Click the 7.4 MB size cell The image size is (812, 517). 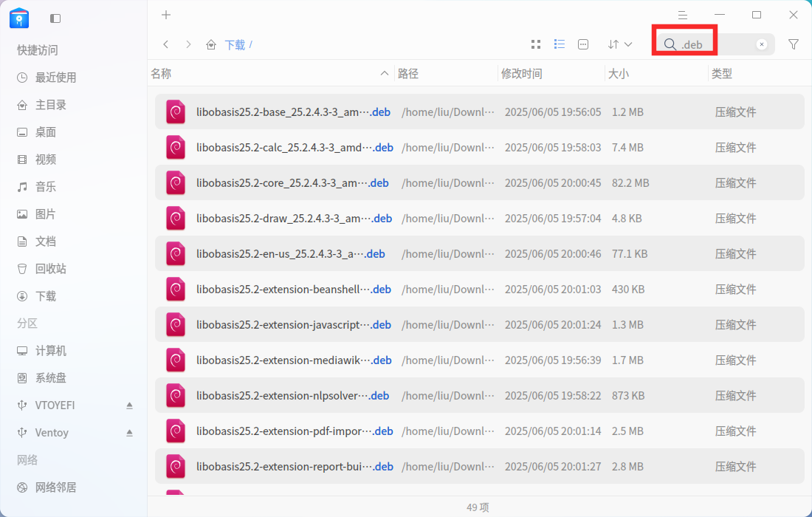coord(627,148)
